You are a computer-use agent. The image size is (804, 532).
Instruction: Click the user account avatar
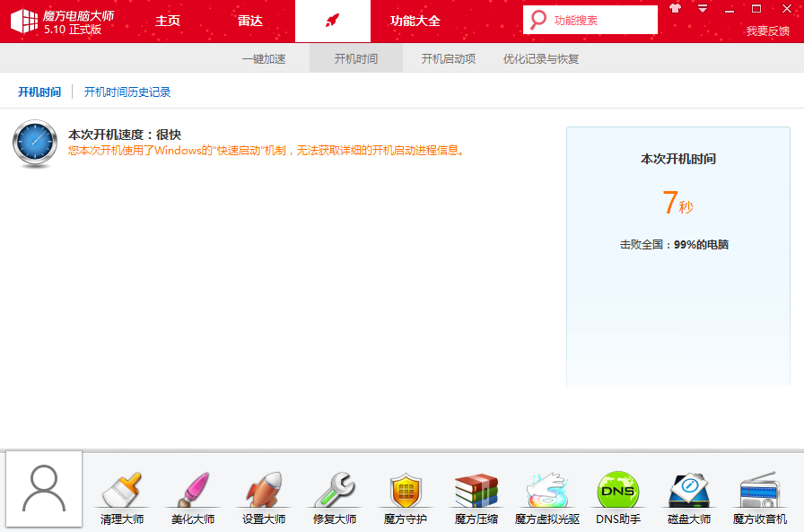(x=44, y=489)
